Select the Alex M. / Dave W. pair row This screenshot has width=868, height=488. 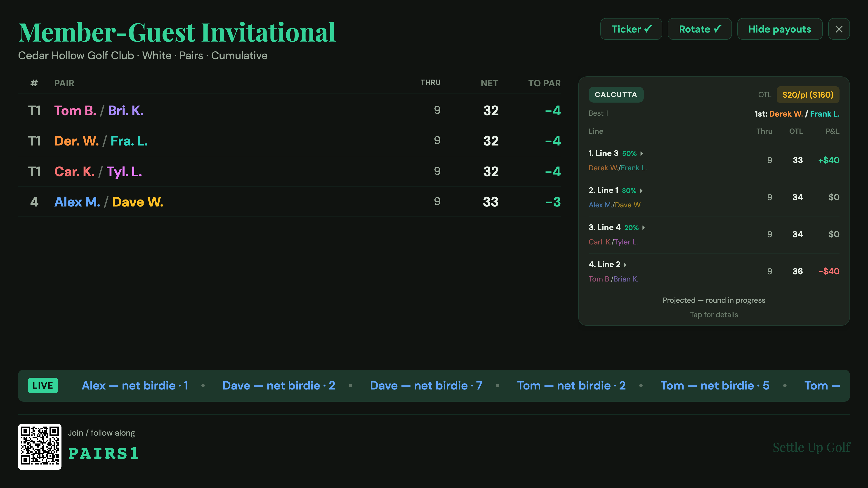point(289,202)
